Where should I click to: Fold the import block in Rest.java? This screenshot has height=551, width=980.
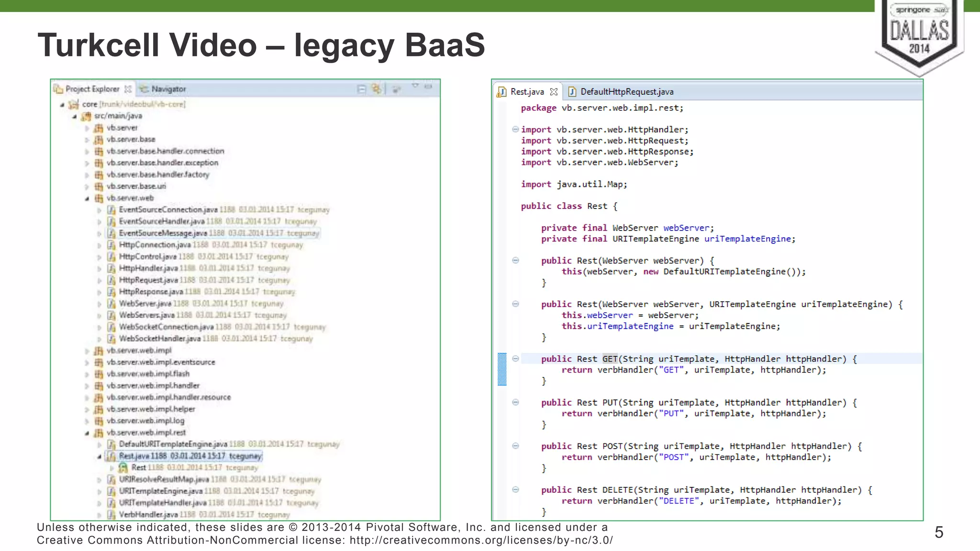(515, 129)
